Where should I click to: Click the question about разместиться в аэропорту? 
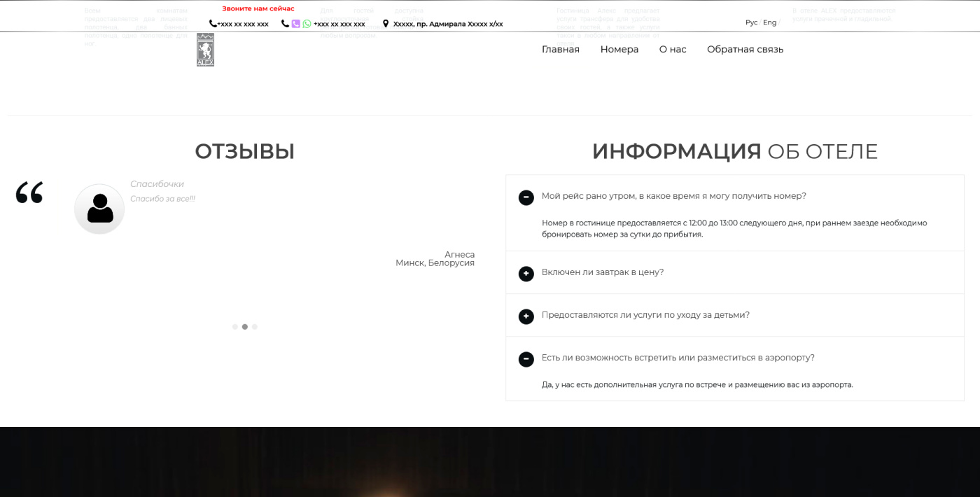point(678,358)
